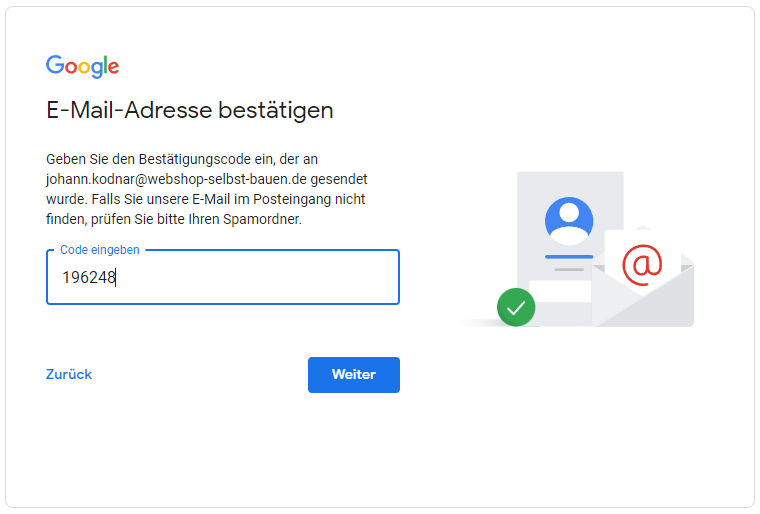Click the white box at document bottom
This screenshot has width=760, height=514.
pos(560,291)
